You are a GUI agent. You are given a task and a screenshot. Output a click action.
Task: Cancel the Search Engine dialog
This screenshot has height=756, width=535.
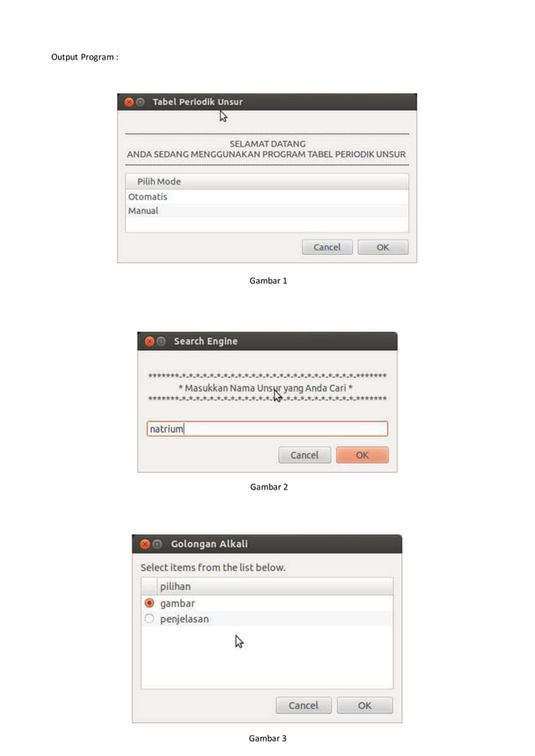(304, 455)
